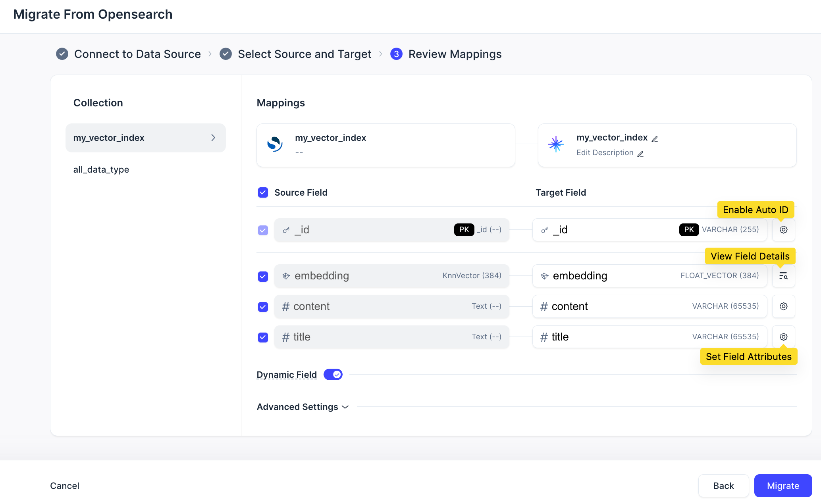Image resolution: width=821 pixels, height=504 pixels.
Task: Click KnnVector (384) type label
Action: click(472, 276)
